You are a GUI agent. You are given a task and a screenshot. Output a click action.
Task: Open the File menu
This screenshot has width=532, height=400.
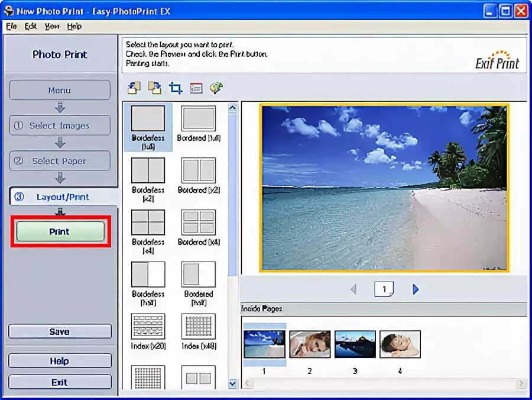click(11, 26)
